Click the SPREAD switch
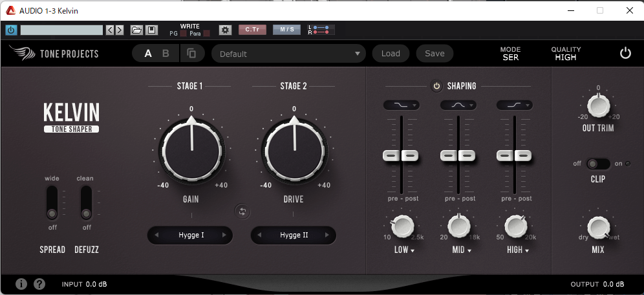 coord(52,202)
